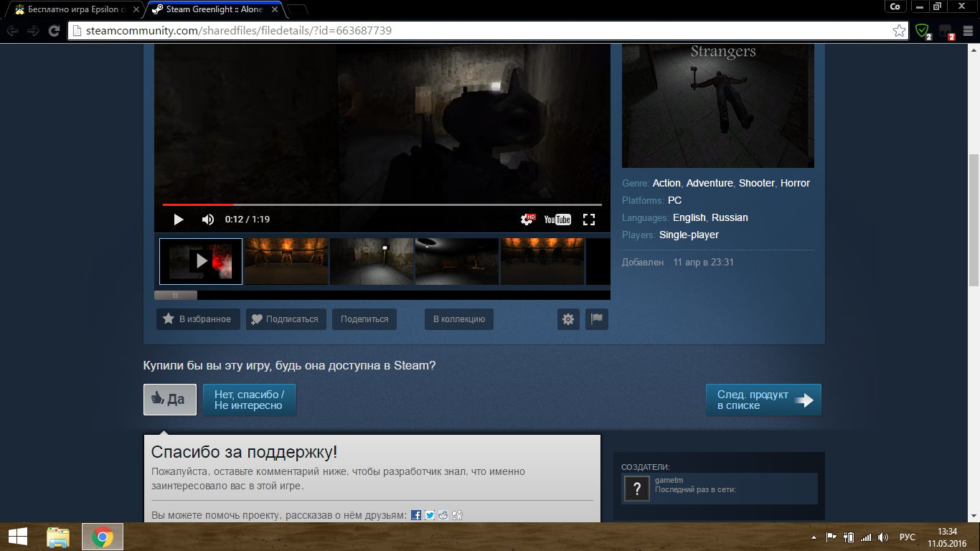The width and height of the screenshot is (980, 551).
Task: Enter fullscreen mode for the video
Action: (x=589, y=220)
